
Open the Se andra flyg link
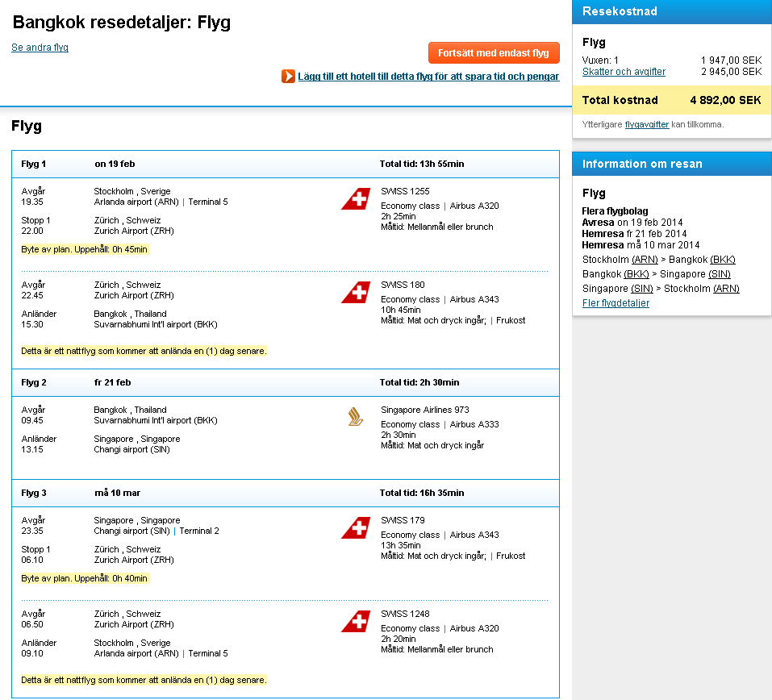click(40, 48)
